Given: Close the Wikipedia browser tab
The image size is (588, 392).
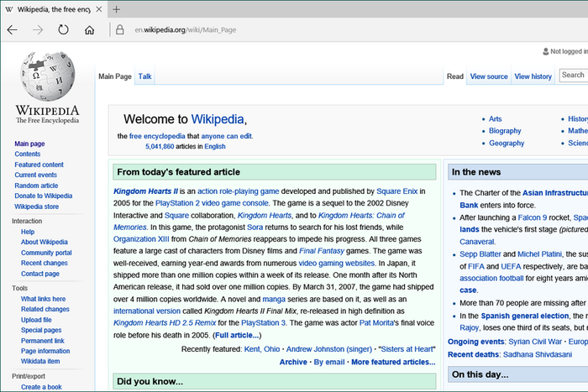Looking at the screenshot, I should (x=99, y=9).
